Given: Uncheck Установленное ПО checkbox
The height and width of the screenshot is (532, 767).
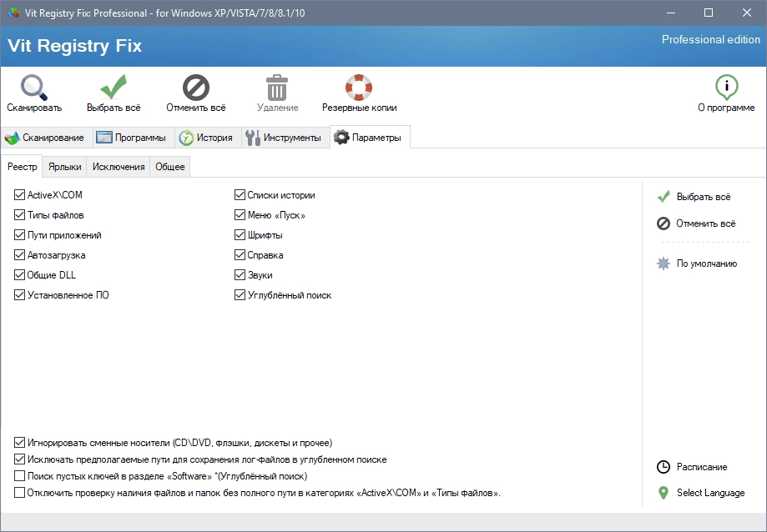Looking at the screenshot, I should pyautogui.click(x=19, y=295).
